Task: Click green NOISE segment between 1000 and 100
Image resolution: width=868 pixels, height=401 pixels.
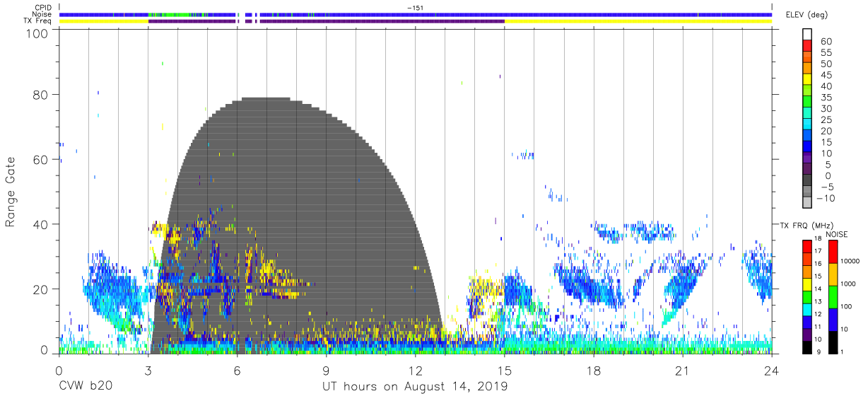Action: (832, 296)
